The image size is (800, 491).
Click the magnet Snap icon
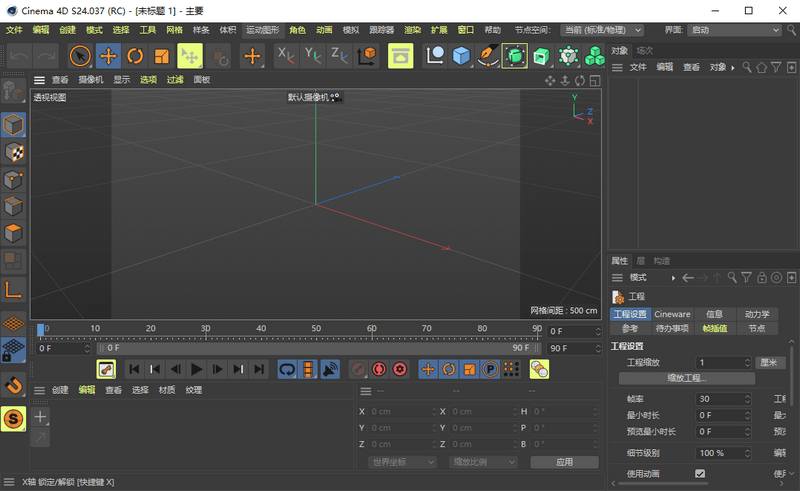[x=13, y=385]
